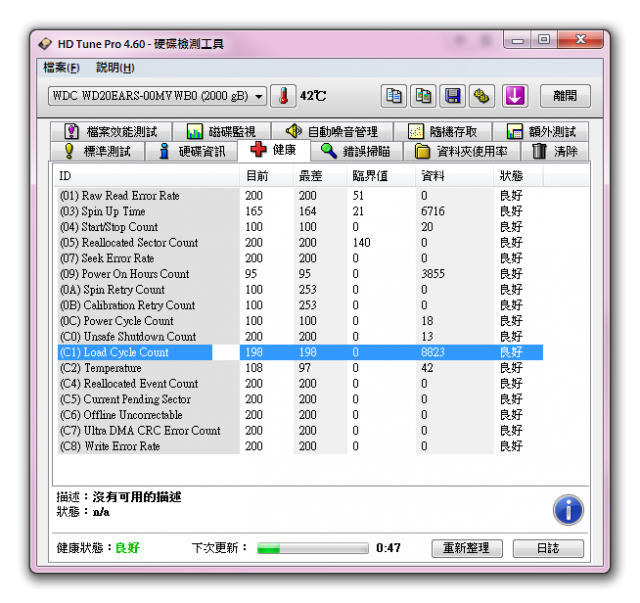This screenshot has width=640, height=603.
Task: Select the (C5) Current Pending Sector row
Action: click(300, 399)
